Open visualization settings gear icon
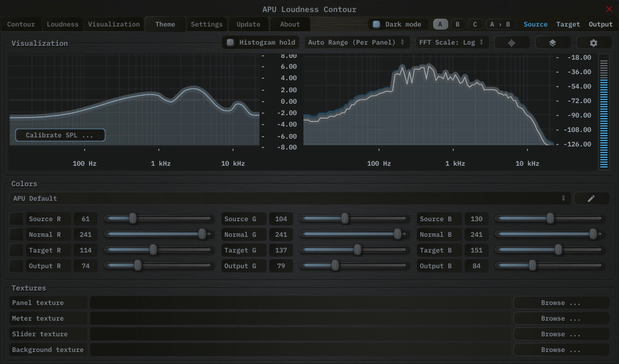The width and height of the screenshot is (619, 364). [593, 43]
